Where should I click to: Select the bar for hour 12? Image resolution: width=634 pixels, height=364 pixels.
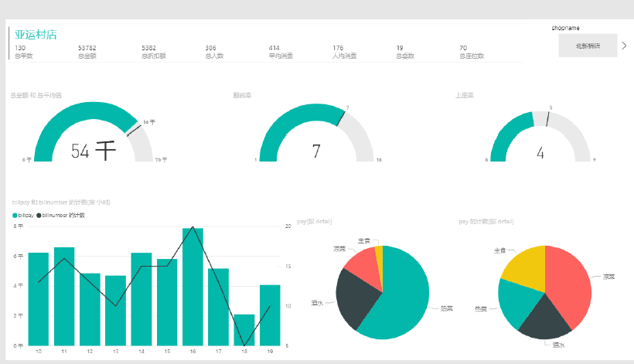pyautogui.click(x=90, y=309)
